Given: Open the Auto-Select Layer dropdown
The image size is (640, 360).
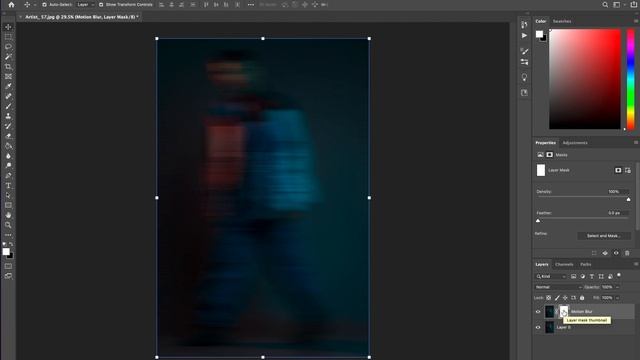Looking at the screenshot, I should tap(86, 5).
